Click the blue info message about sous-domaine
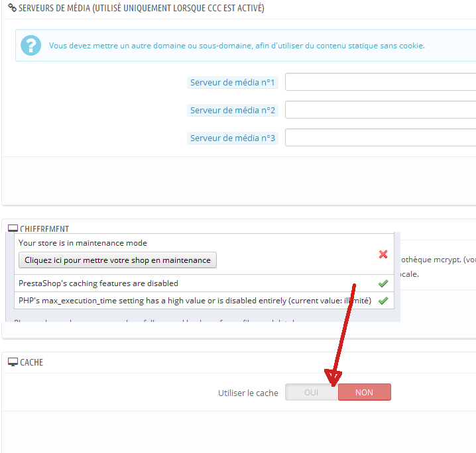Image resolution: width=476 pixels, height=453 pixels. (x=237, y=46)
